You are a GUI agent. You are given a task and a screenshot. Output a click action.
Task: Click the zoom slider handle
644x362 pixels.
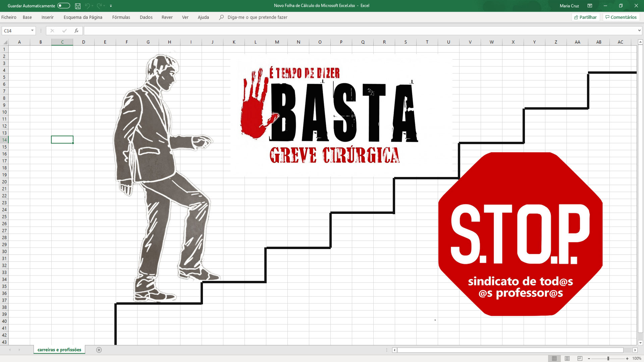608,359
